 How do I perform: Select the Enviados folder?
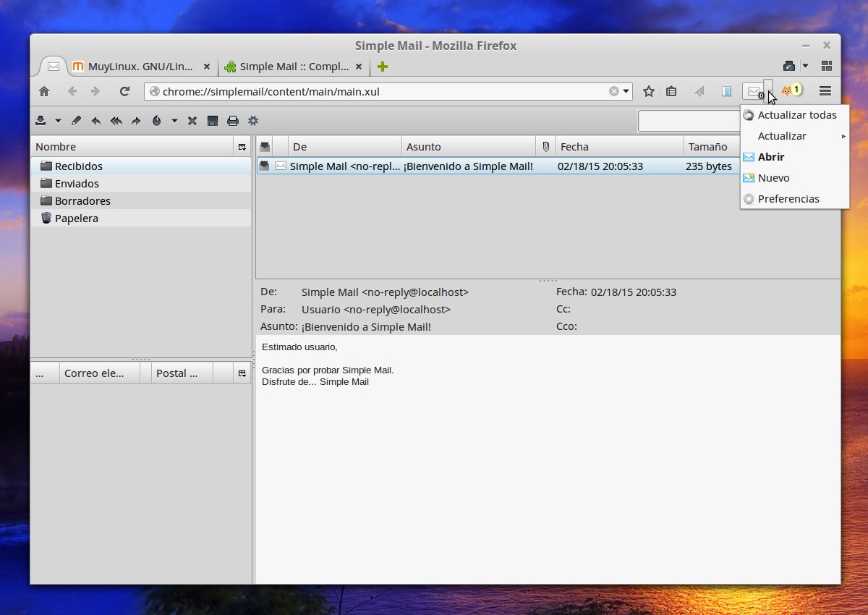[141, 184]
